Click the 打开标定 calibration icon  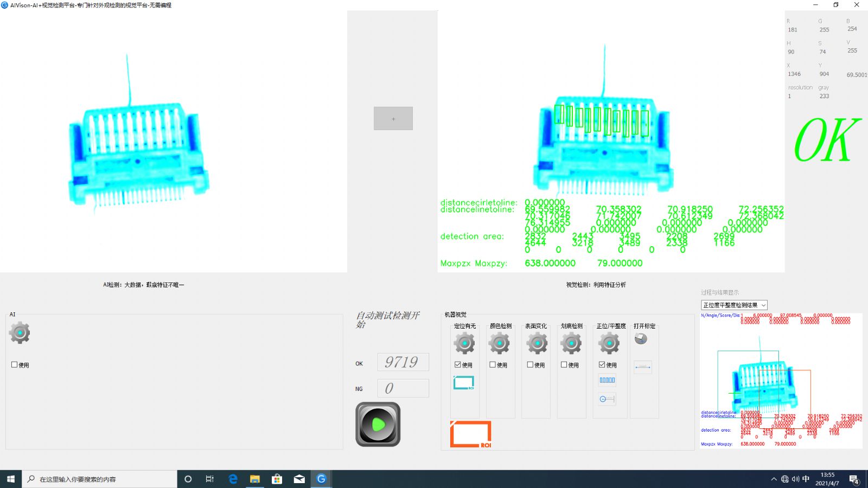point(641,339)
